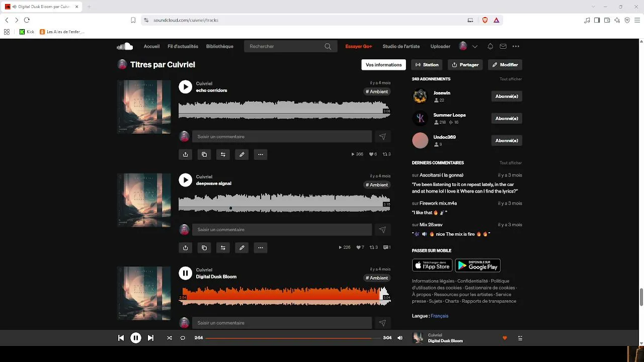
Task: Skip to next track in player bar
Action: (x=150, y=338)
